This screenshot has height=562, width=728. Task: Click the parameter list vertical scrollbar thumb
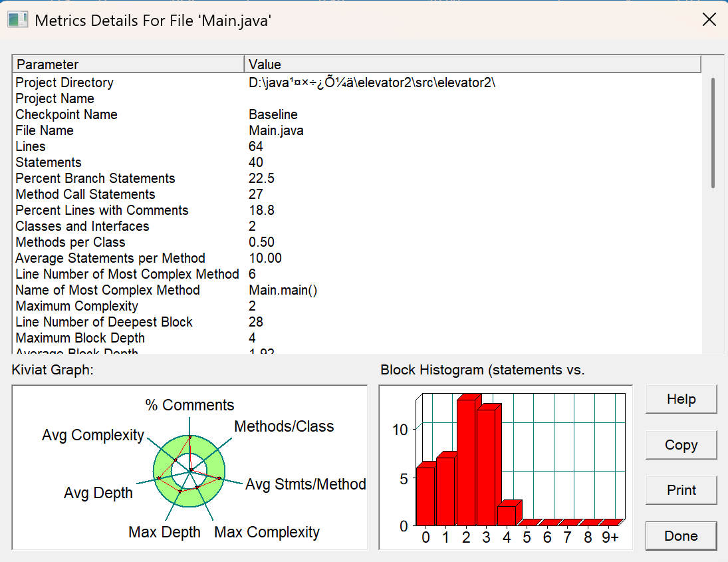713,133
